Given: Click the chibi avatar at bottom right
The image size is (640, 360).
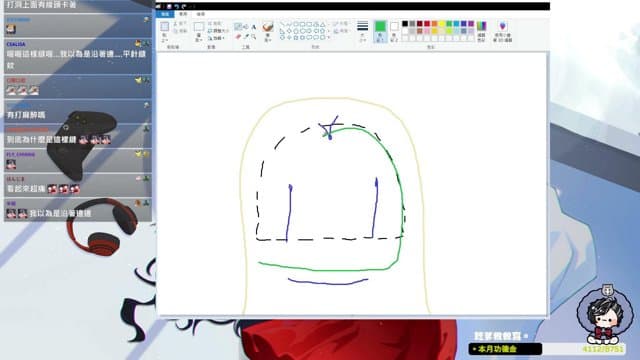Looking at the screenshot, I should point(605,314).
